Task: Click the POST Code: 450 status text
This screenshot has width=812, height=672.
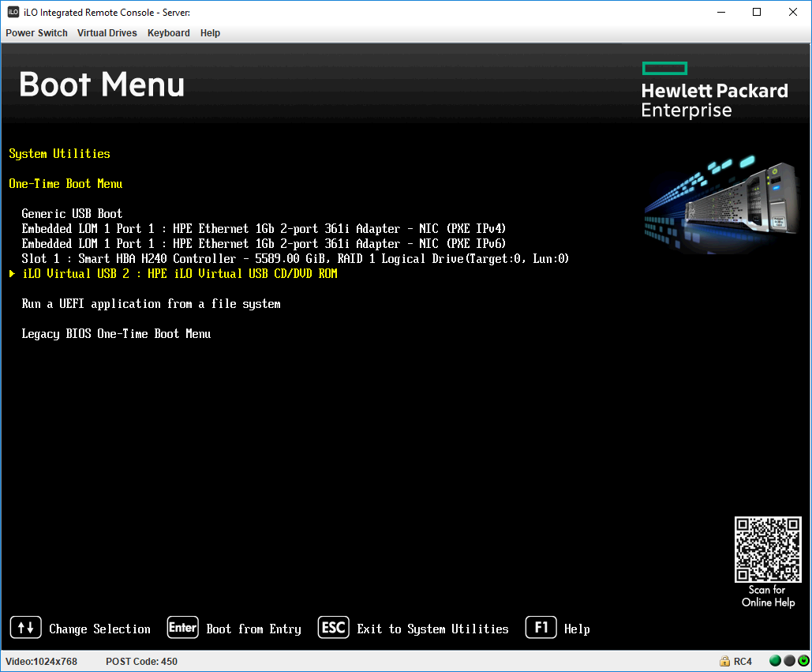Action: 141,662
